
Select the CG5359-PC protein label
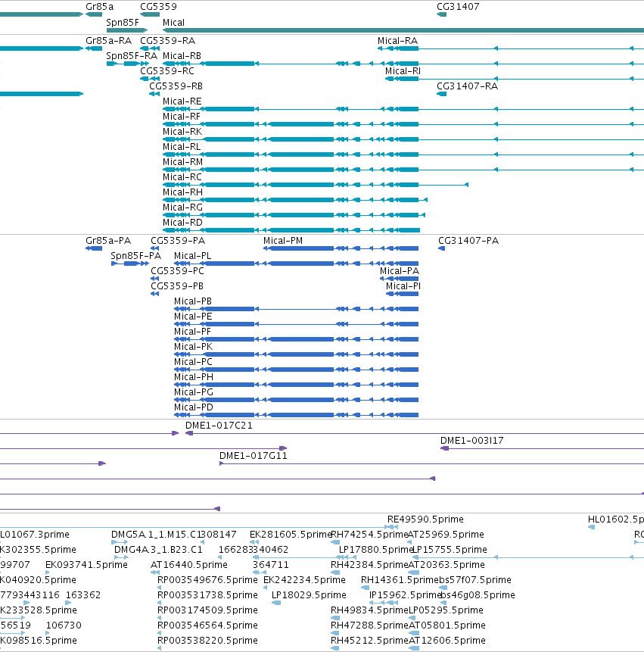(177, 271)
